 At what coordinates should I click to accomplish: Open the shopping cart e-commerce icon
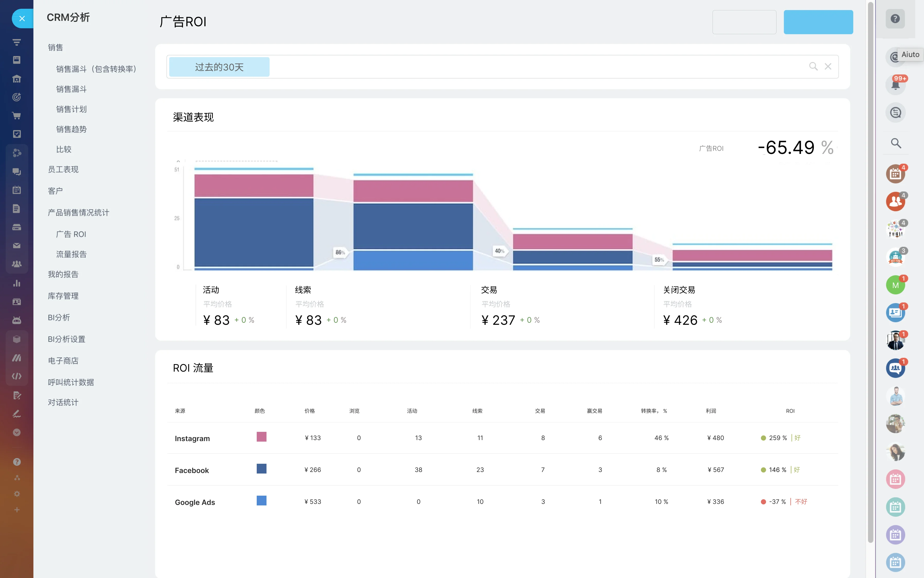(x=16, y=116)
